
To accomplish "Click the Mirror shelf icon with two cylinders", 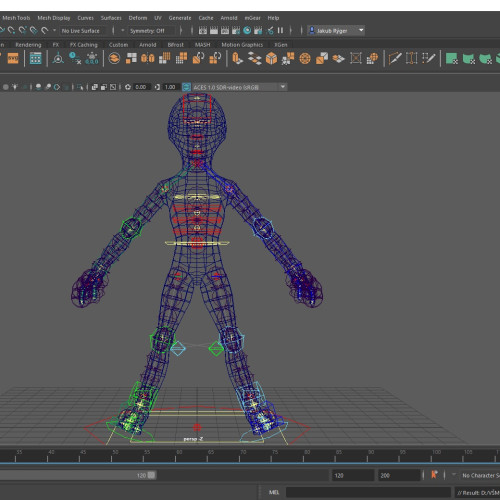I will tap(148, 58).
